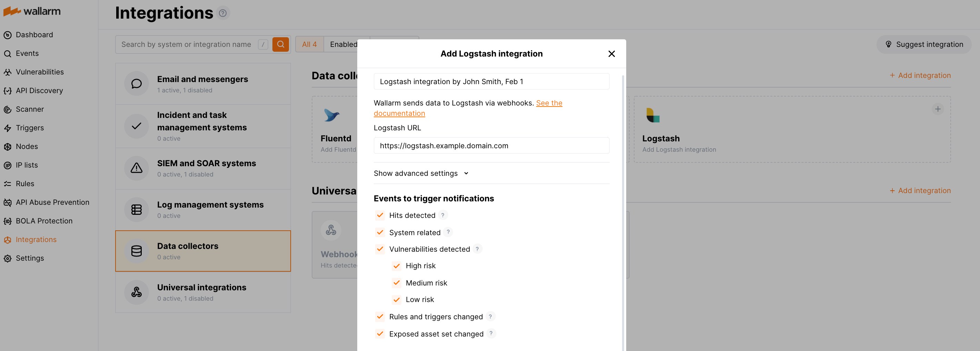Click the orange search magnifier button
Viewport: 980px width, 351px height.
pyautogui.click(x=281, y=44)
